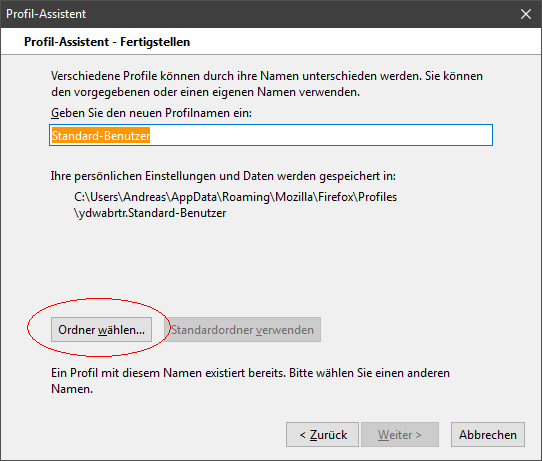Image resolution: width=543 pixels, height=461 pixels.
Task: Select the Standardordner verwenden button
Action: (x=242, y=330)
